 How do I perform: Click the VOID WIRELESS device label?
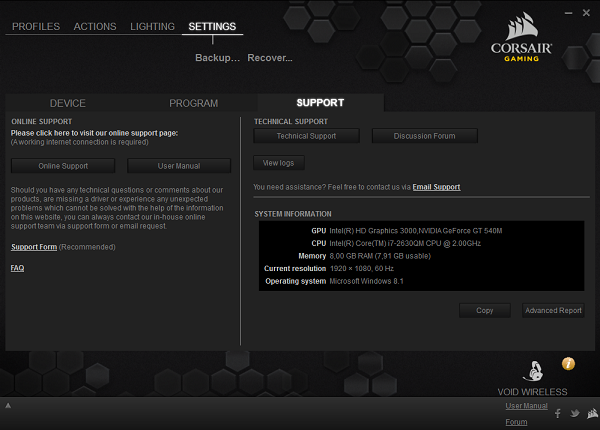coord(532,392)
